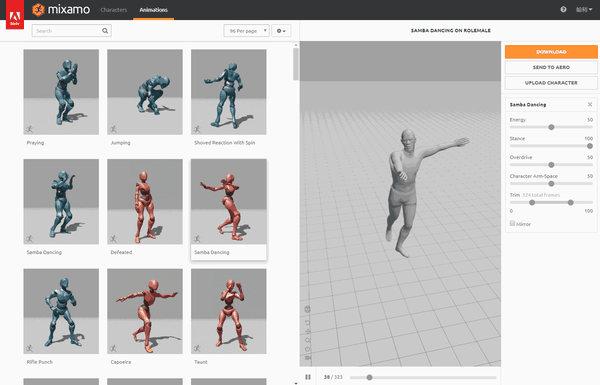Click the zoom magnifier icon in viewport
Screen dimensions: 600x385
tap(308, 340)
